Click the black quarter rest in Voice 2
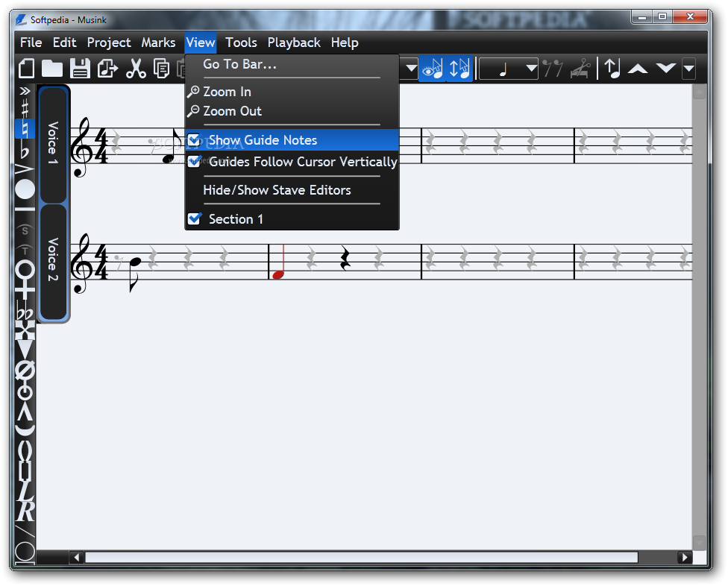This screenshot has height=586, width=728. [x=345, y=258]
